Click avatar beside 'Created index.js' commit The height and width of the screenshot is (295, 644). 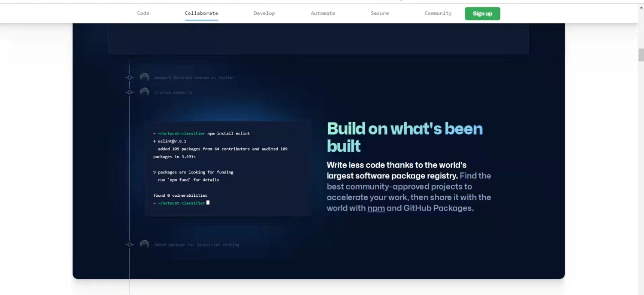pos(144,92)
